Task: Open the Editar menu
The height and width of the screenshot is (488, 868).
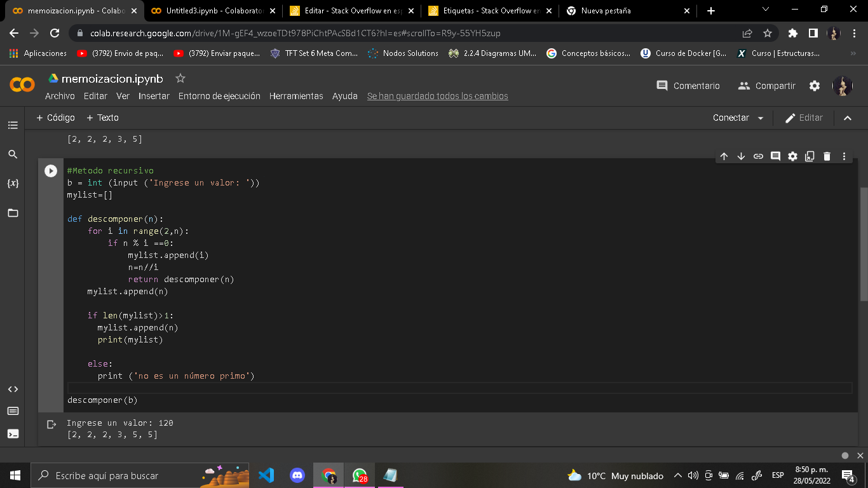Action: tap(95, 96)
